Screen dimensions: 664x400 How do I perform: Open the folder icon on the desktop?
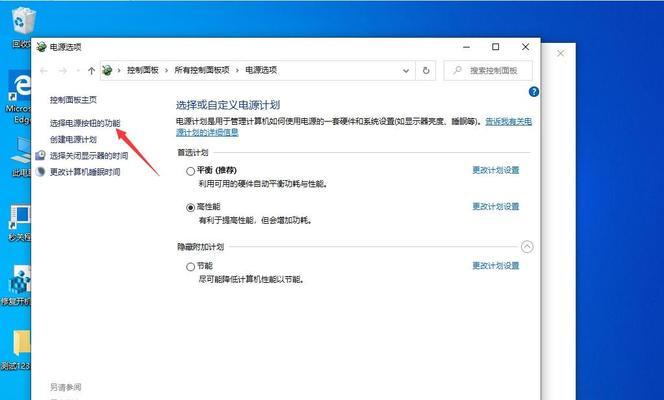point(22,342)
